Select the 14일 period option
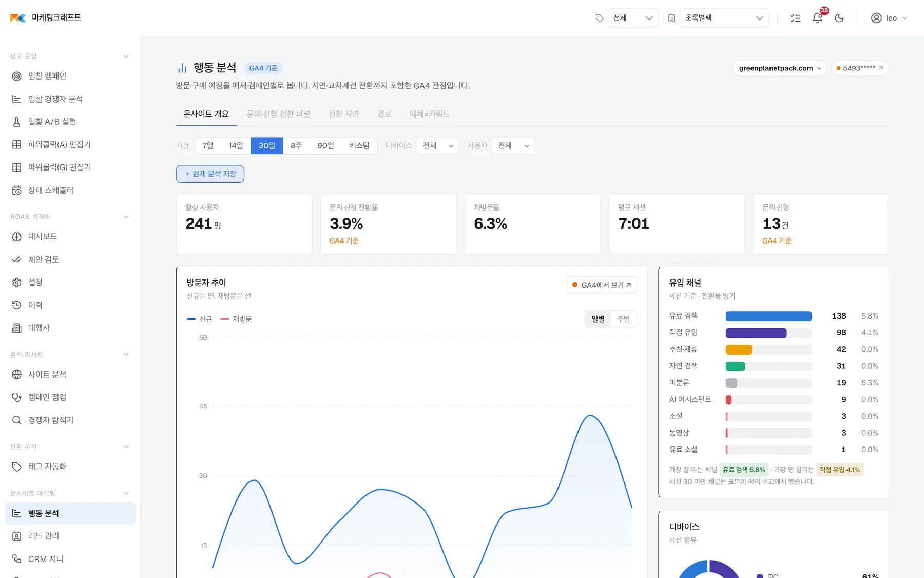Viewport: 924px width, 578px height. (236, 146)
